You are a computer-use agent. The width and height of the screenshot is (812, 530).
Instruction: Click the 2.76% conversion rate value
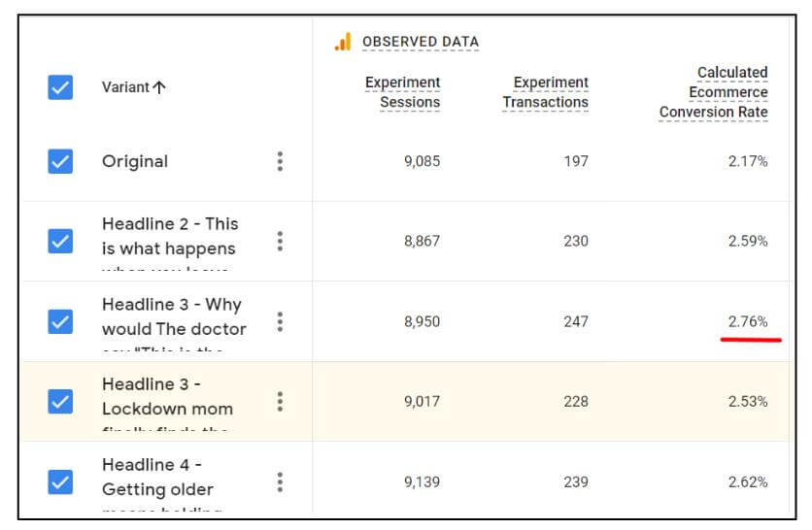tap(748, 321)
